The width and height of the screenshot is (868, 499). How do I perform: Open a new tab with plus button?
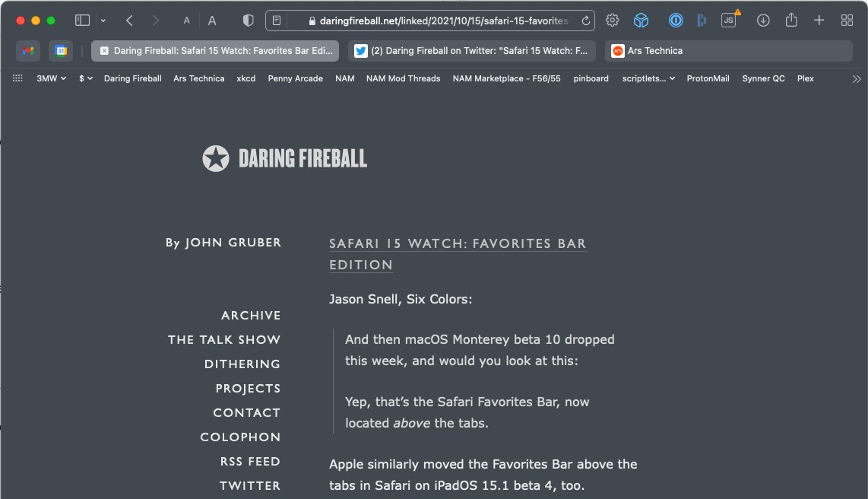[819, 21]
